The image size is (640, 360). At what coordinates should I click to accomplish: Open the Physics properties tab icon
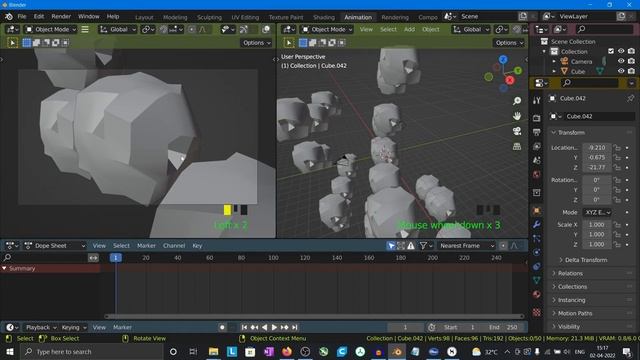pyautogui.click(x=537, y=252)
